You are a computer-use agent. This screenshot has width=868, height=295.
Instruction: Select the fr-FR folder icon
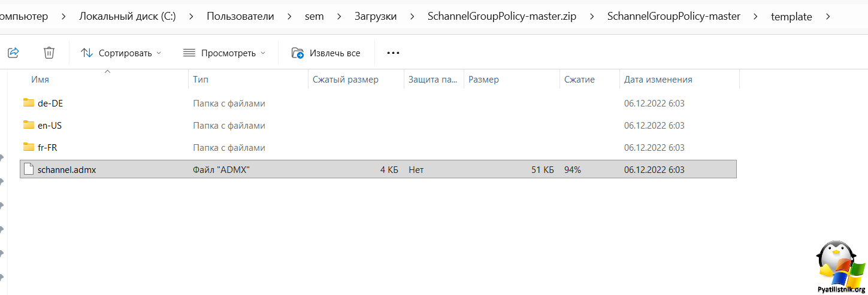tap(29, 147)
